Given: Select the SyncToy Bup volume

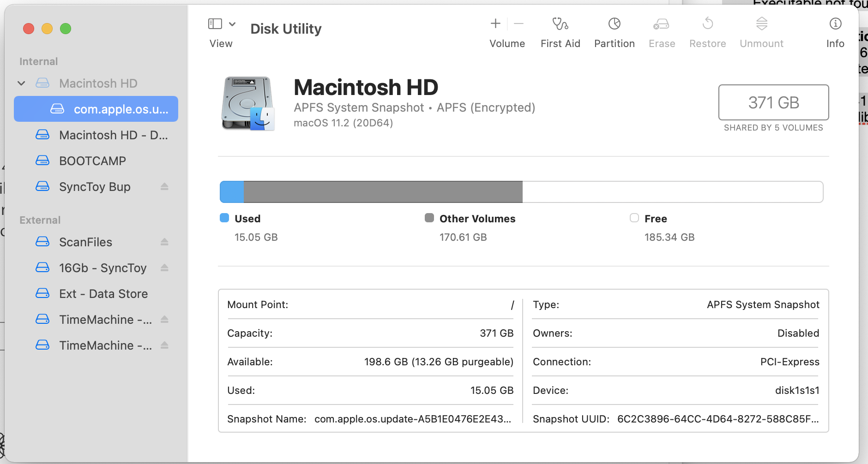Looking at the screenshot, I should tap(96, 187).
